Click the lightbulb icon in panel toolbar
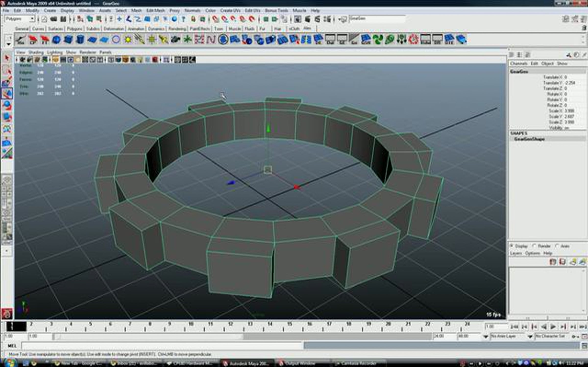 point(140,60)
